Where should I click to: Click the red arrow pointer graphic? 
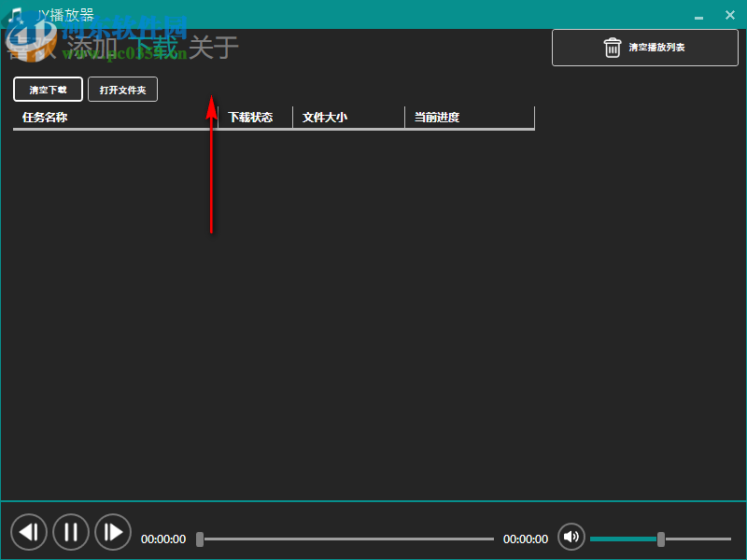point(211,163)
